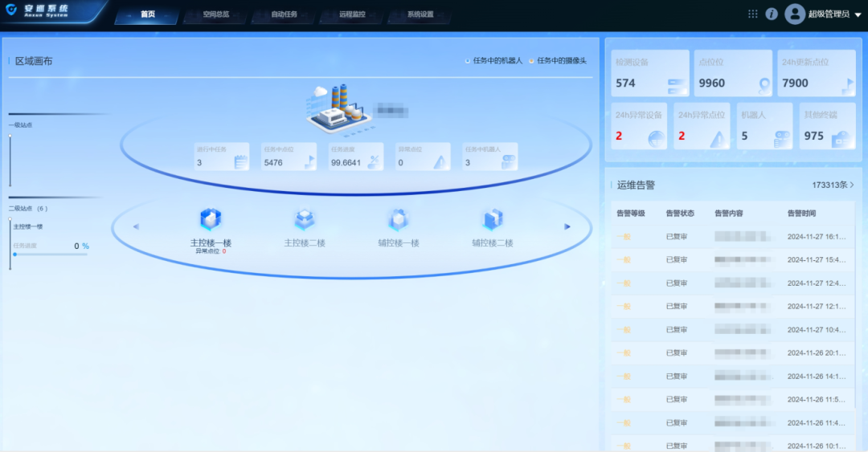868x452 pixels.
Task: Click the robot icon in 机器人 card
Action: (x=781, y=138)
